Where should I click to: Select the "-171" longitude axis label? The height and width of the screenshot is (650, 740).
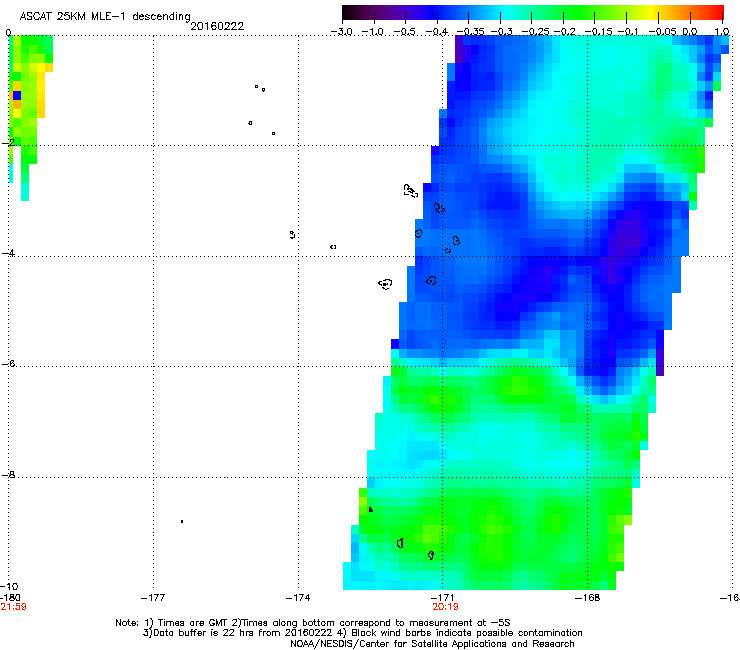click(x=442, y=598)
